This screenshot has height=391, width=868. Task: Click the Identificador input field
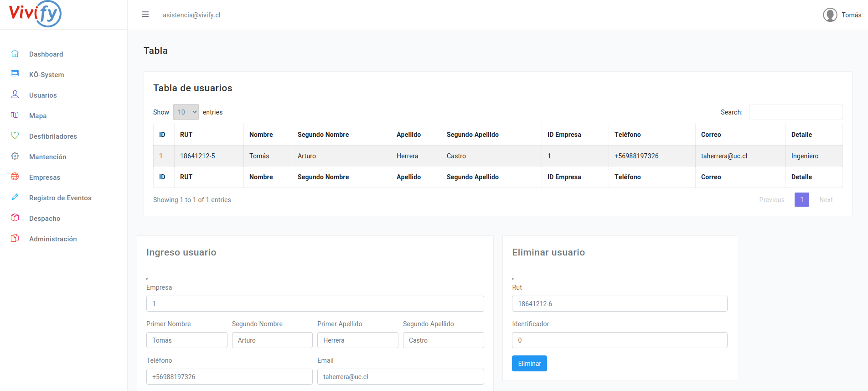(620, 340)
